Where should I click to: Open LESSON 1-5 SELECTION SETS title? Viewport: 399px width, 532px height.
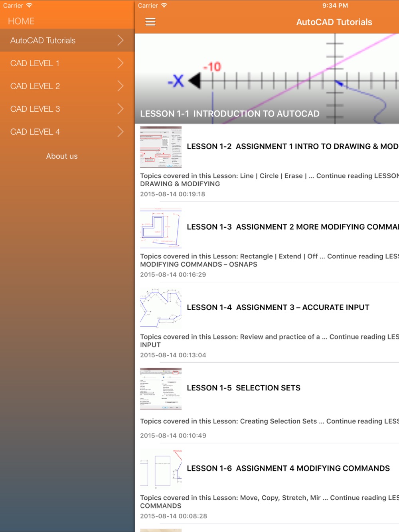tap(244, 388)
